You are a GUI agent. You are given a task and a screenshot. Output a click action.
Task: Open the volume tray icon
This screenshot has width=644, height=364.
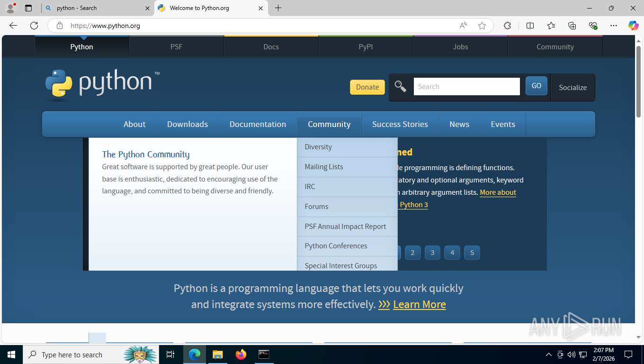pyautogui.click(x=572, y=355)
